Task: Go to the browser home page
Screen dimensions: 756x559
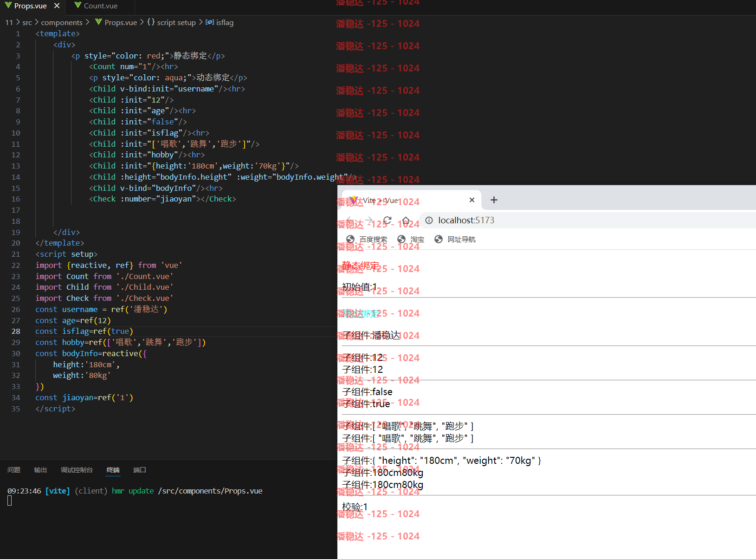Action: click(406, 220)
